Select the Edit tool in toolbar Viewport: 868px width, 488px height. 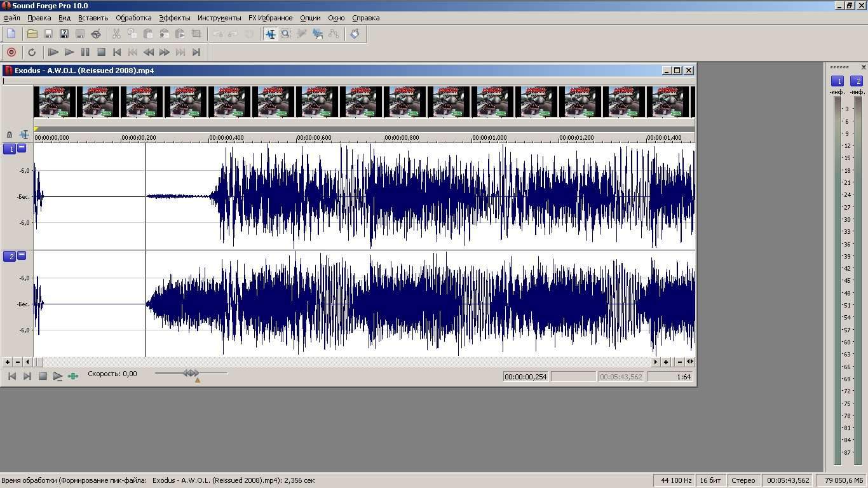(x=270, y=34)
